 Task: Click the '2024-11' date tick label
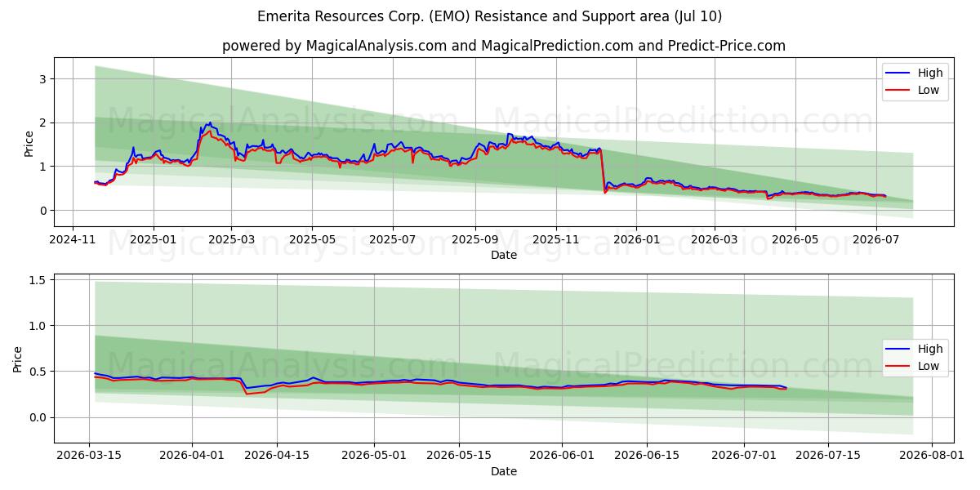click(73, 239)
